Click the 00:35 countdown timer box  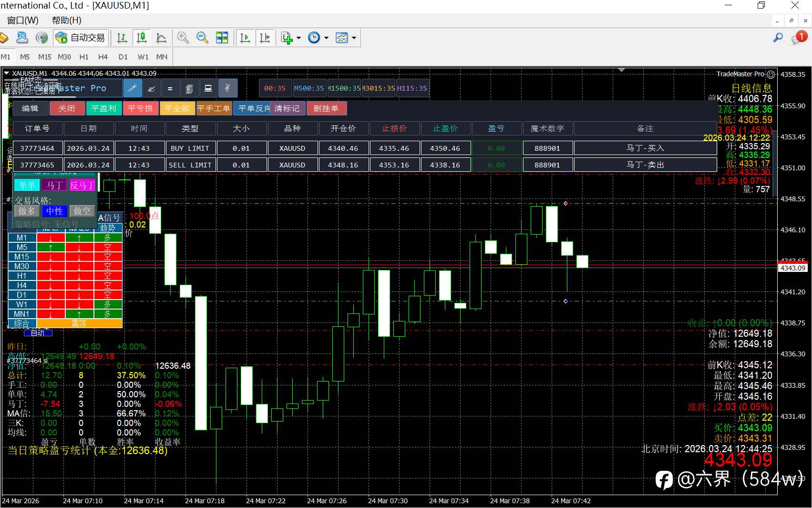tap(275, 88)
